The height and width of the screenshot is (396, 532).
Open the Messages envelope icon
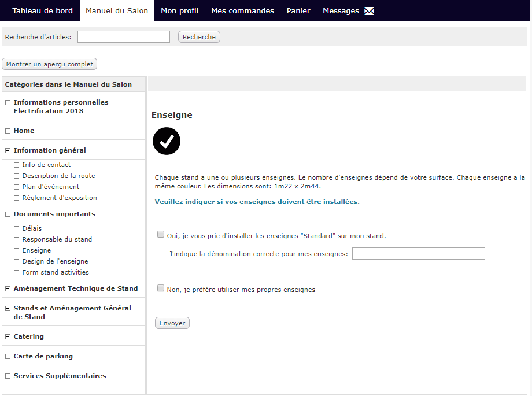coord(369,11)
